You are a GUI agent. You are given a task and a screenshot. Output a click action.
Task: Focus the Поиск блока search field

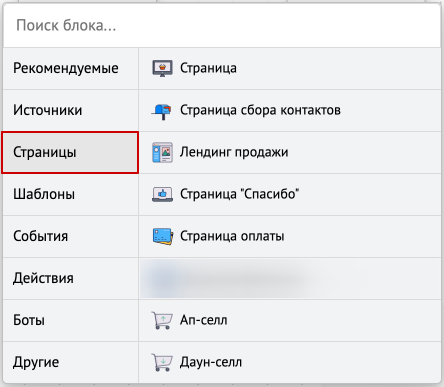click(x=222, y=25)
